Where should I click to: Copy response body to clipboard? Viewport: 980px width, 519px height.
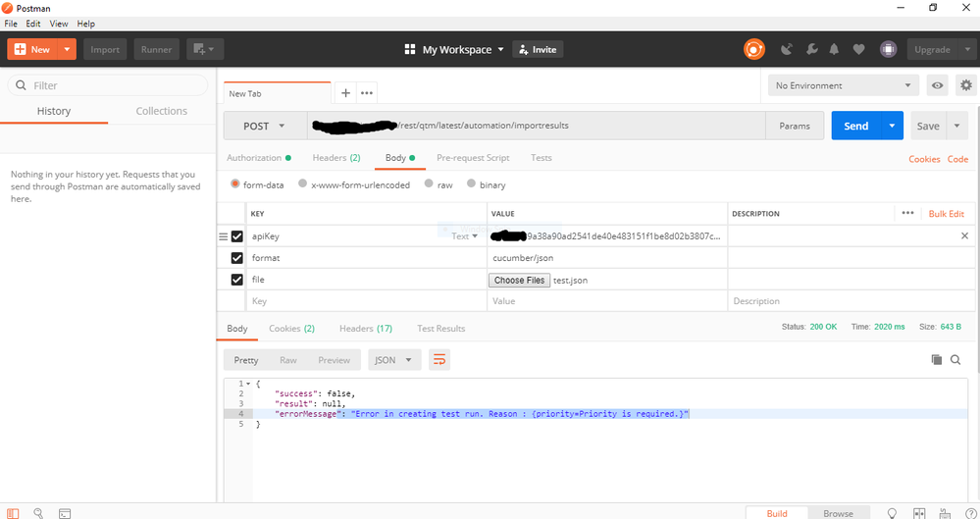[936, 359]
